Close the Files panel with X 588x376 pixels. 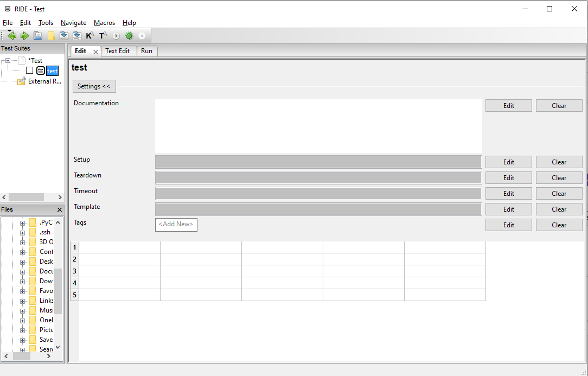[x=60, y=210]
